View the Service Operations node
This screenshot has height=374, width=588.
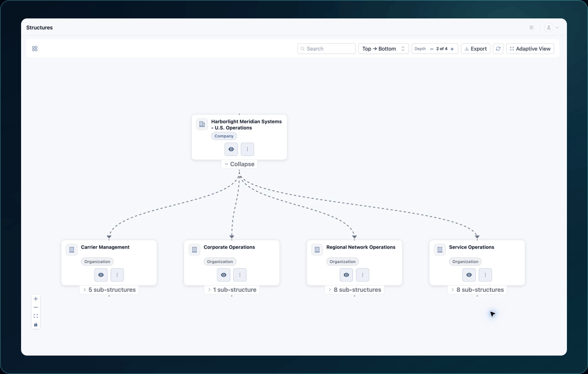[x=469, y=275]
